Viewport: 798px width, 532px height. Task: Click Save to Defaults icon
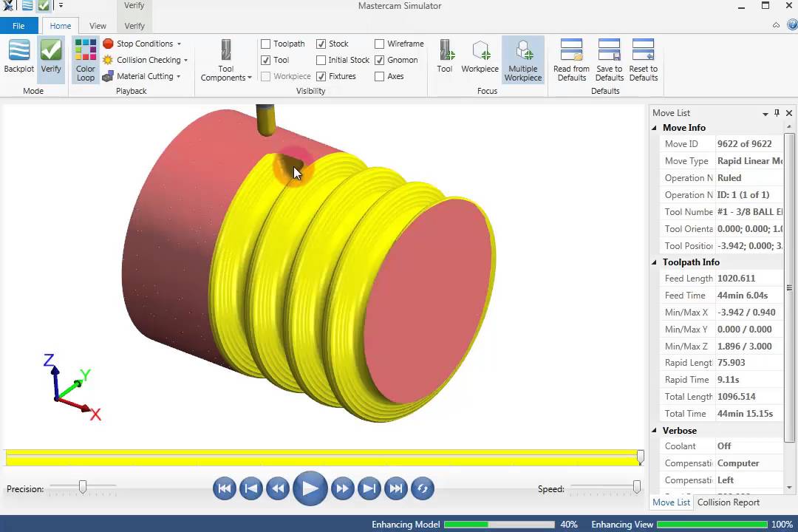(x=609, y=60)
